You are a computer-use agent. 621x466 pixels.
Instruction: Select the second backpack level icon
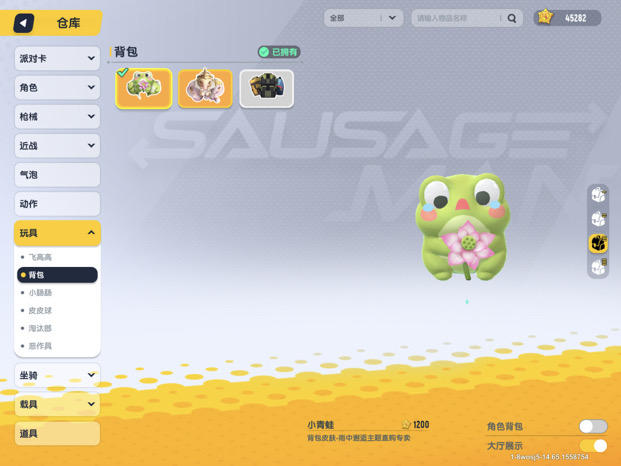pos(598,219)
